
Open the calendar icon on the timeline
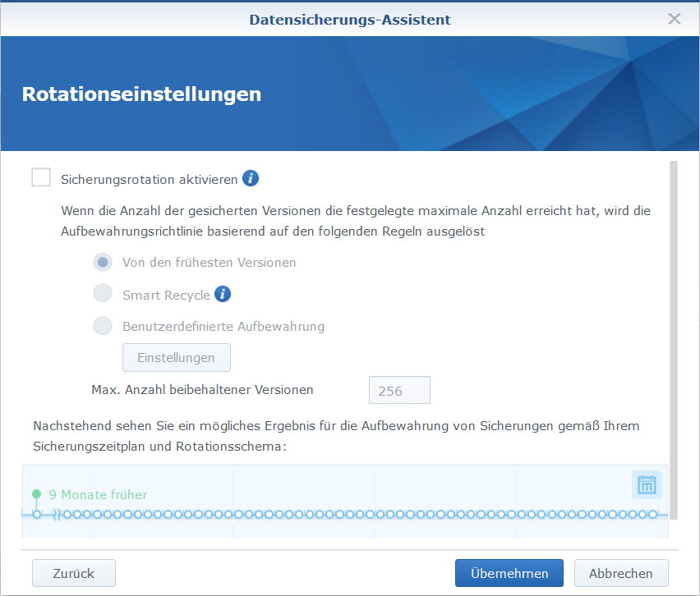[647, 485]
